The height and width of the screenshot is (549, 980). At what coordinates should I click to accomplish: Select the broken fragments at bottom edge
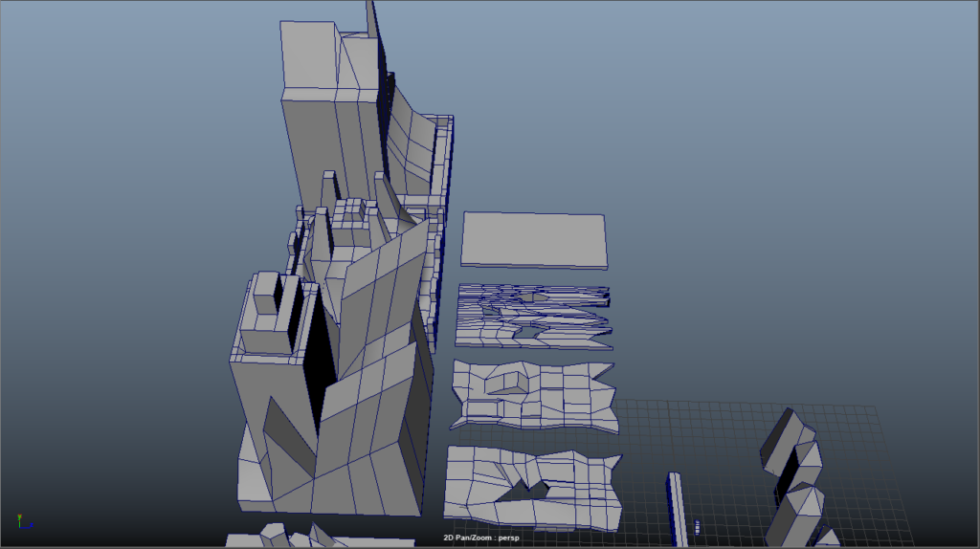point(287,536)
